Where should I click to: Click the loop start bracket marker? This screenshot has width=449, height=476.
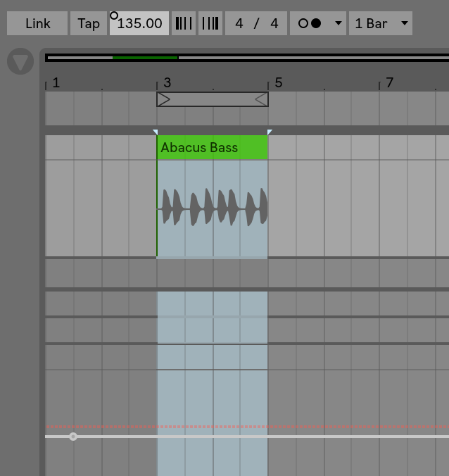(163, 99)
